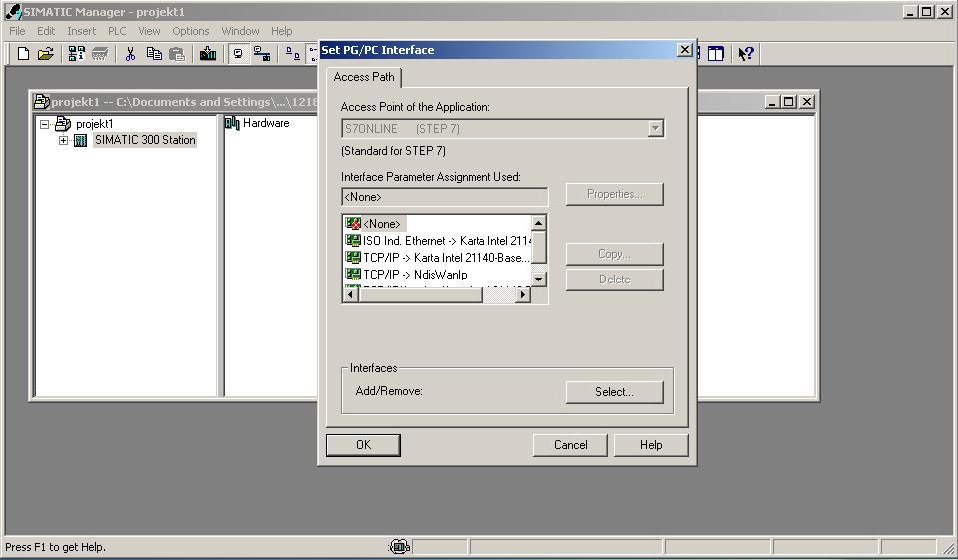Image resolution: width=958 pixels, height=560 pixels.
Task: Select ISO Ind. Ethernet Karta Intel entry
Action: pos(438,241)
